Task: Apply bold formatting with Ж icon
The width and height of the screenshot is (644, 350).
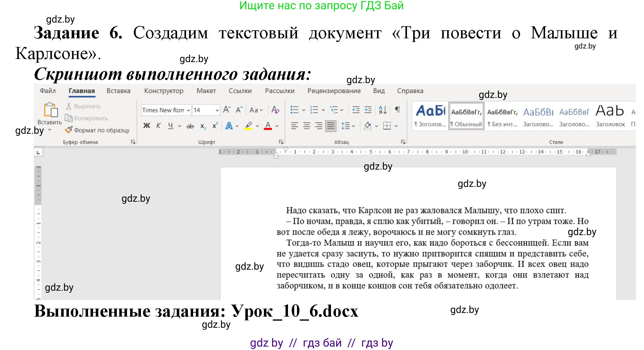Action: tap(147, 126)
